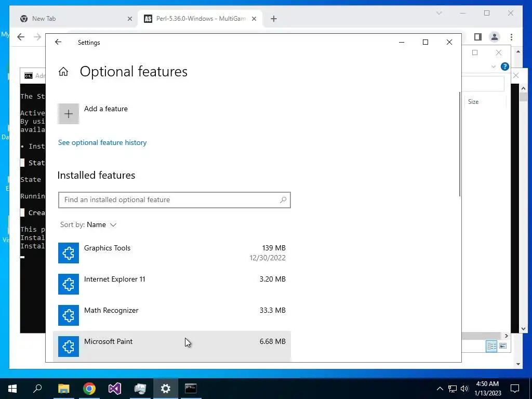Viewport: 532px width, 399px height.
Task: Click Microsoft Paint size 6.68 MB
Action: 272,342
